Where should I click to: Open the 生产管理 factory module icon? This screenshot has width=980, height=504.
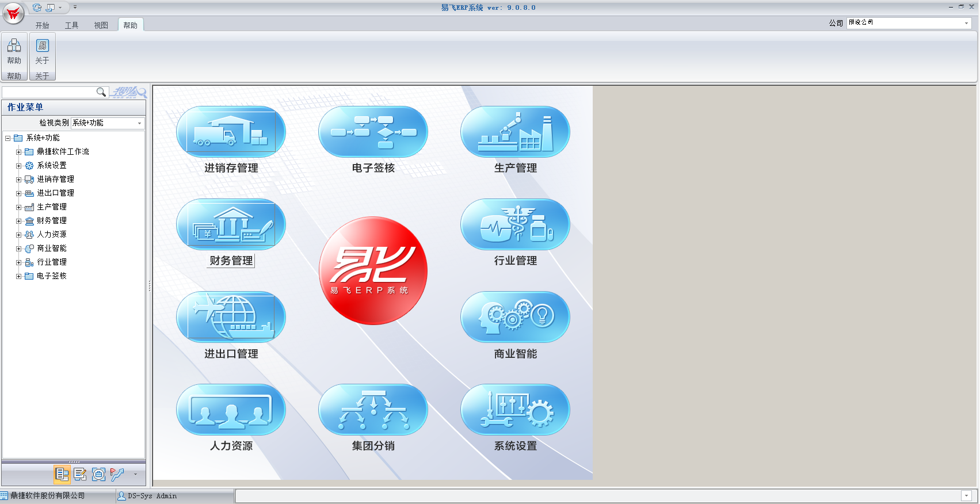[x=515, y=132]
